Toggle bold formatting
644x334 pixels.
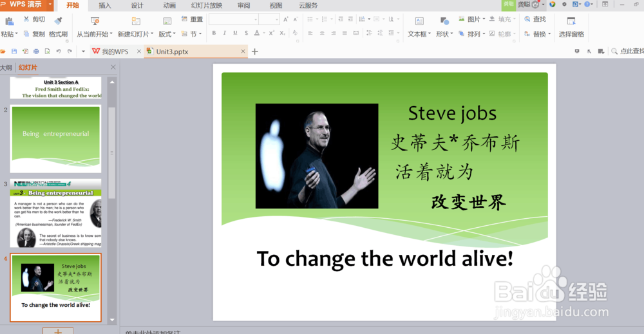pyautogui.click(x=214, y=33)
